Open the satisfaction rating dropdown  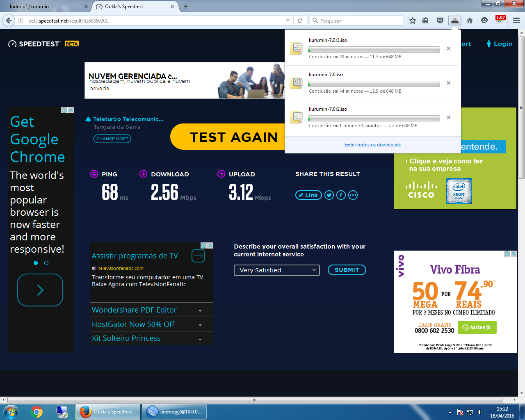[x=277, y=270]
